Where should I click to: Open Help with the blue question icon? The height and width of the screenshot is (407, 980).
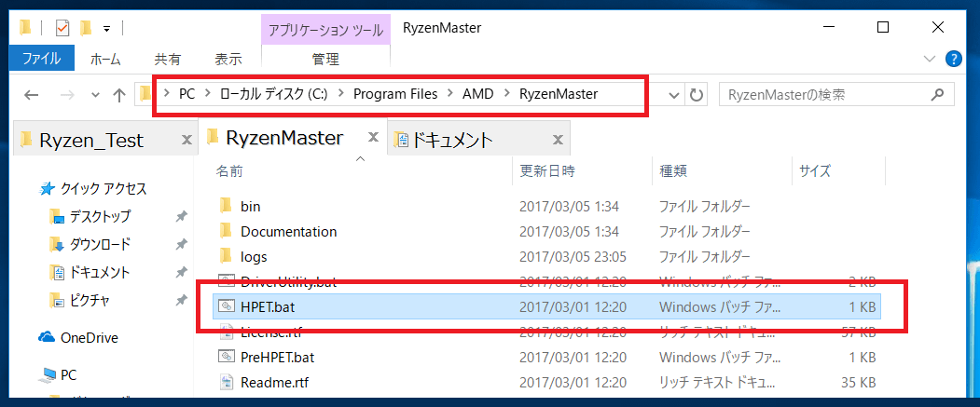click(953, 60)
